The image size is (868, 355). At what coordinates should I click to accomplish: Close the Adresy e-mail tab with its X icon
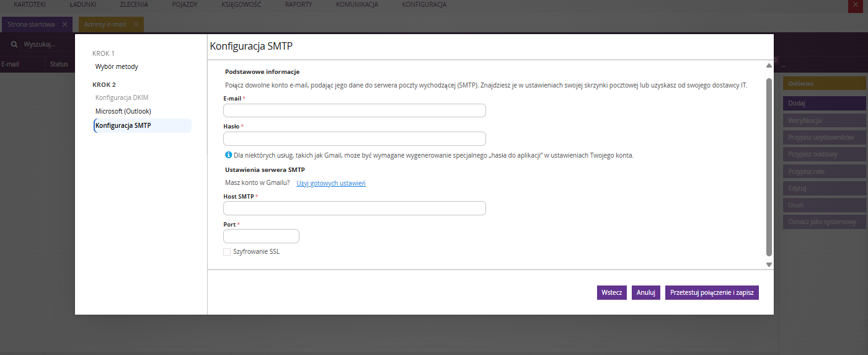(136, 24)
